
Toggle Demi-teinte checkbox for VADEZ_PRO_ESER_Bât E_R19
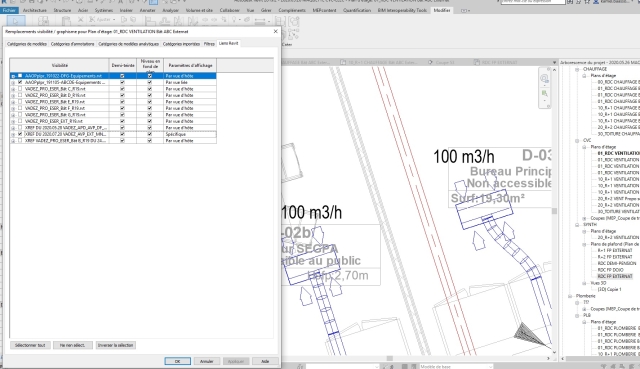[x=122, y=102]
